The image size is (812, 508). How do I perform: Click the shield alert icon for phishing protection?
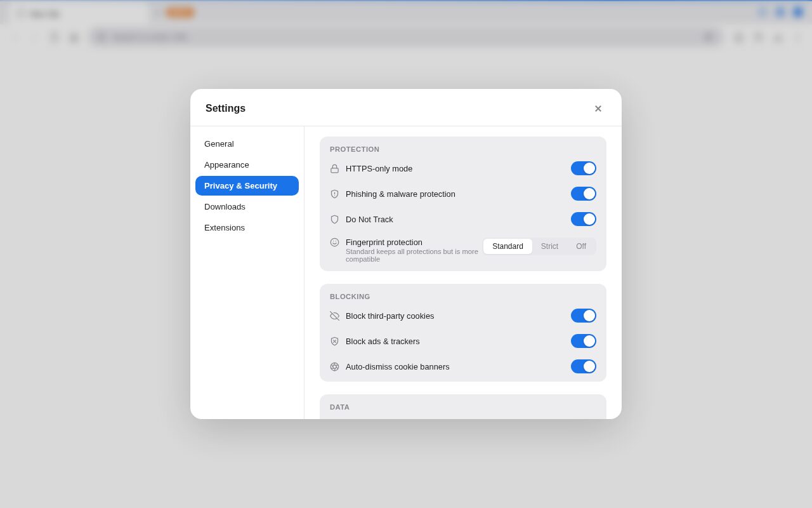click(x=334, y=194)
